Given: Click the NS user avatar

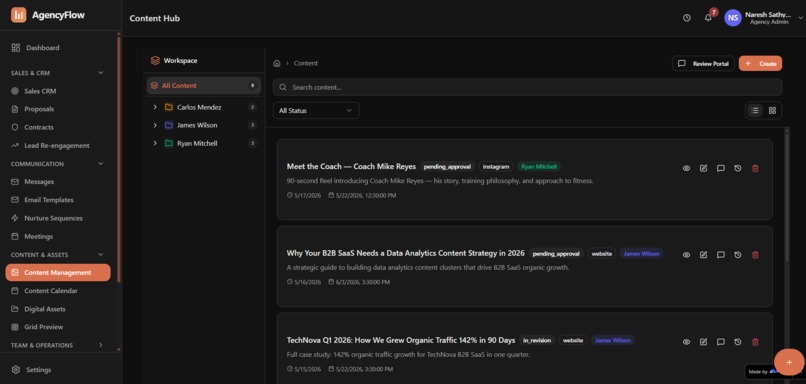Looking at the screenshot, I should click(733, 18).
